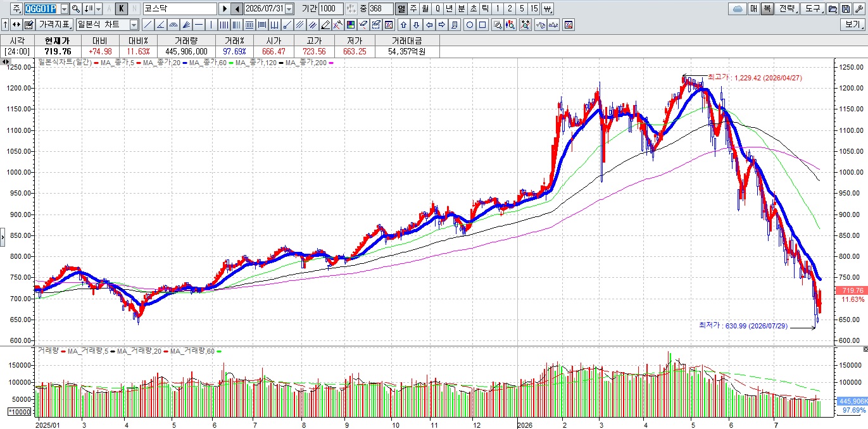Select the eraser tool icon
Image resolution: width=868 pixels, height=429 pixels.
363,25
